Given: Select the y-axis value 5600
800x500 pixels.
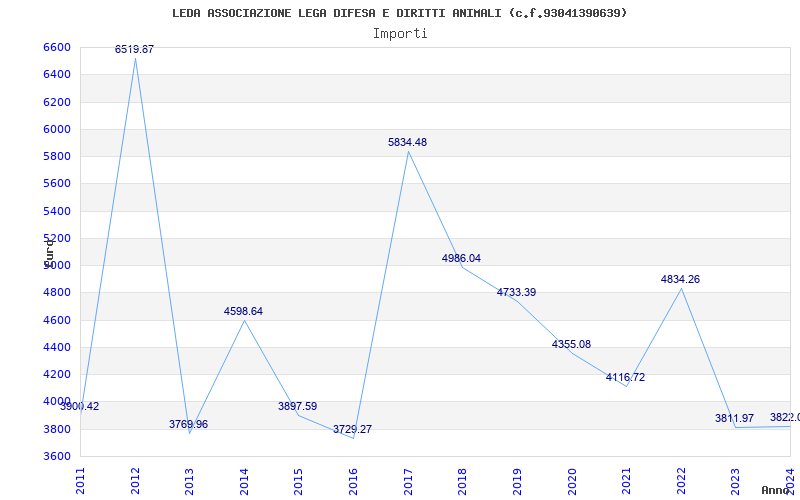Looking at the screenshot, I should (57, 184).
